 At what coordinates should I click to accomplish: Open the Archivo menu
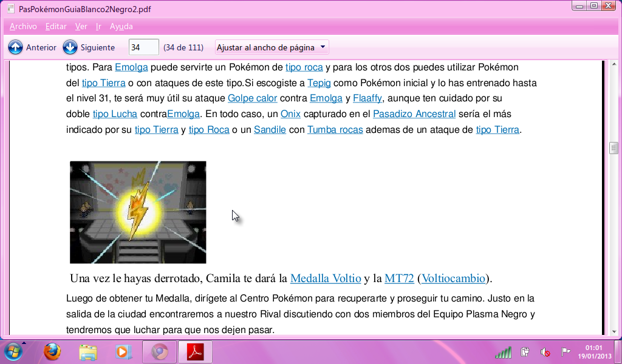tap(23, 27)
